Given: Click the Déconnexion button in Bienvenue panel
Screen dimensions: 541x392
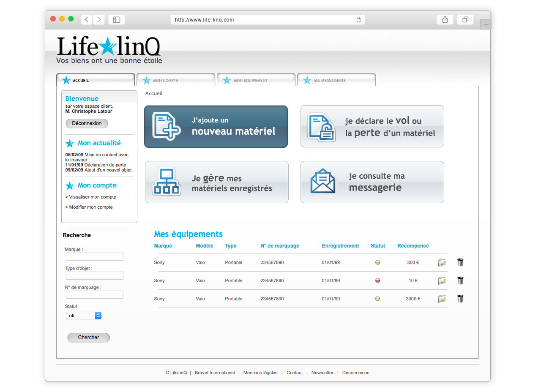Looking at the screenshot, I should tap(87, 123).
